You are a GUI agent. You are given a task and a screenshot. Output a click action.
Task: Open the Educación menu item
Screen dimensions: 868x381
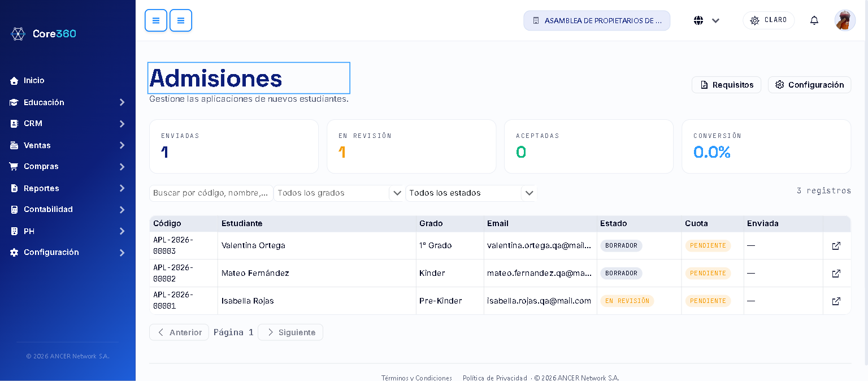point(68,102)
